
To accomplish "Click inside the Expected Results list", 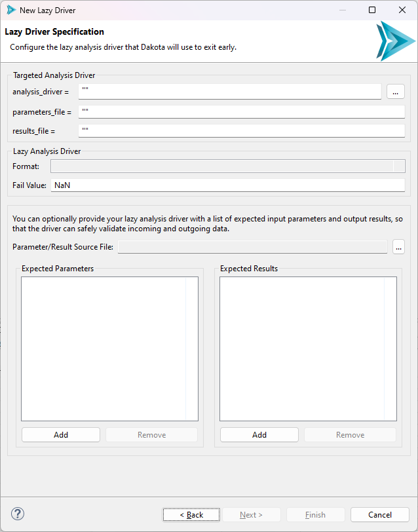I will [308, 349].
